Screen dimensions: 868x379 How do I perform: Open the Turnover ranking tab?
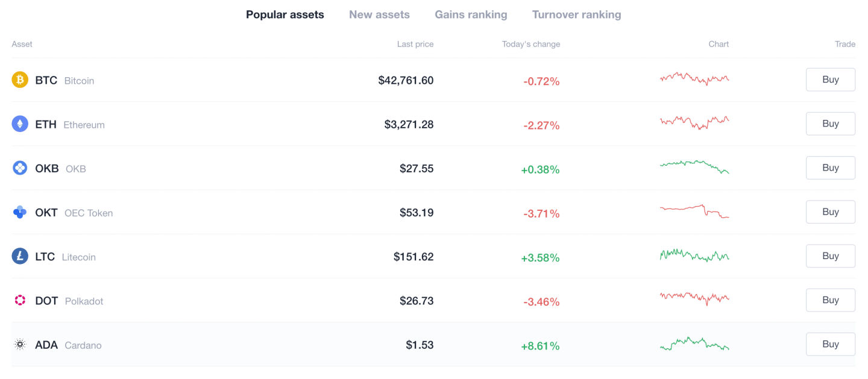[x=576, y=14]
